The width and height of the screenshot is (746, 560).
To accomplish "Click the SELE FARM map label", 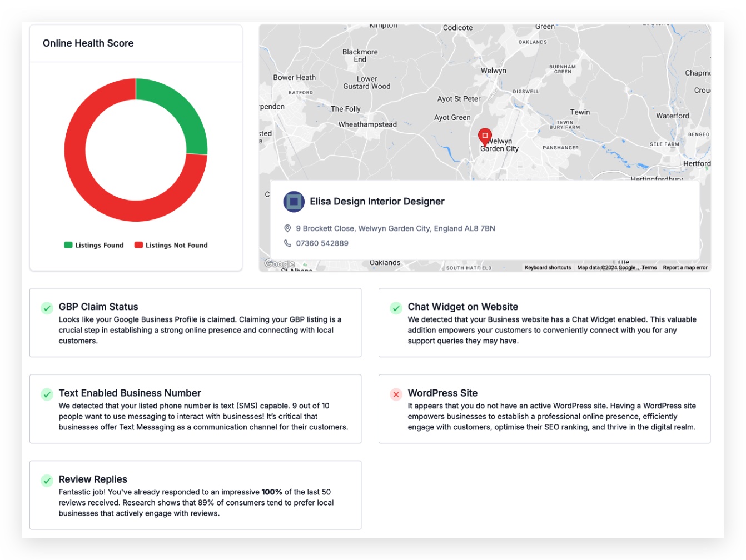I will point(664,144).
